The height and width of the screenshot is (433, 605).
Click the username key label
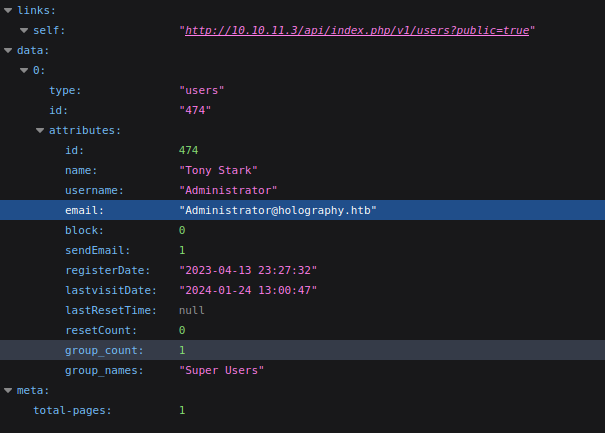(x=94, y=190)
